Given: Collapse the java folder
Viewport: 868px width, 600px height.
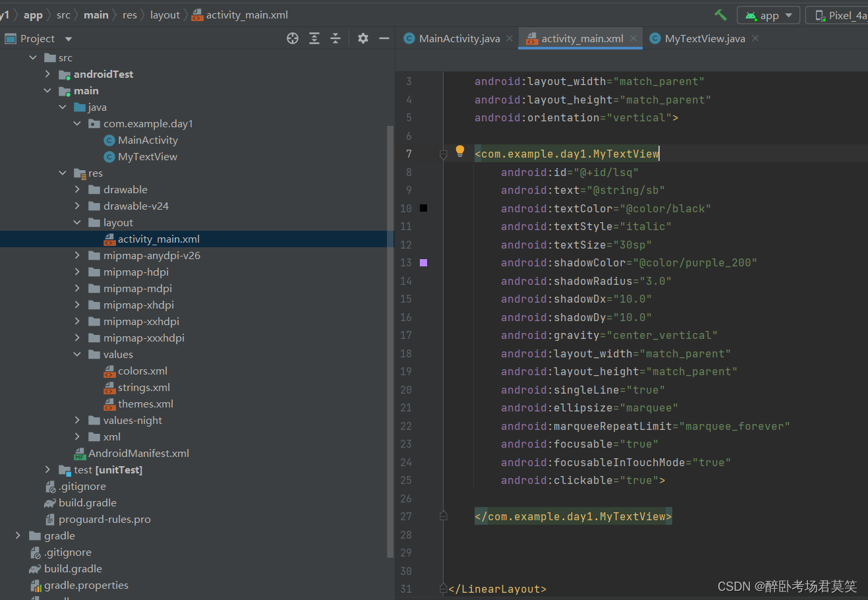Looking at the screenshot, I should pos(63,107).
